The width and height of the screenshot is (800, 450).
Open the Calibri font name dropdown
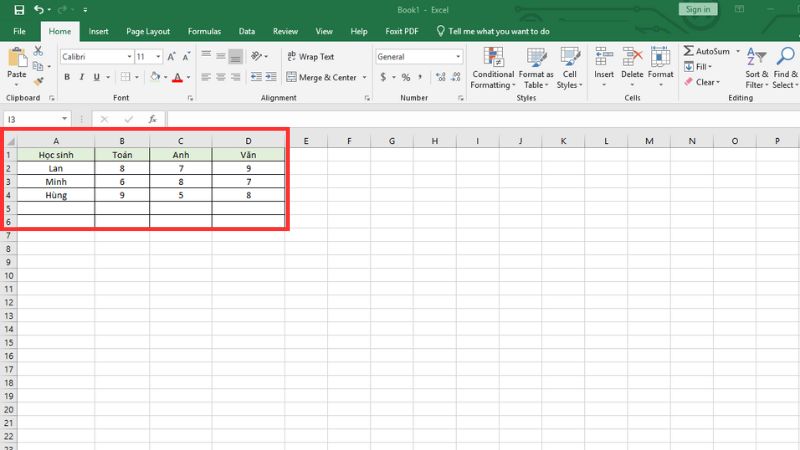tap(128, 57)
